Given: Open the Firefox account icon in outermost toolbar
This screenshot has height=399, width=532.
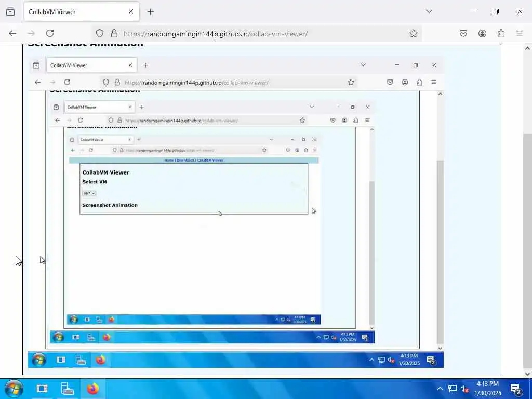Looking at the screenshot, I should pos(483,33).
